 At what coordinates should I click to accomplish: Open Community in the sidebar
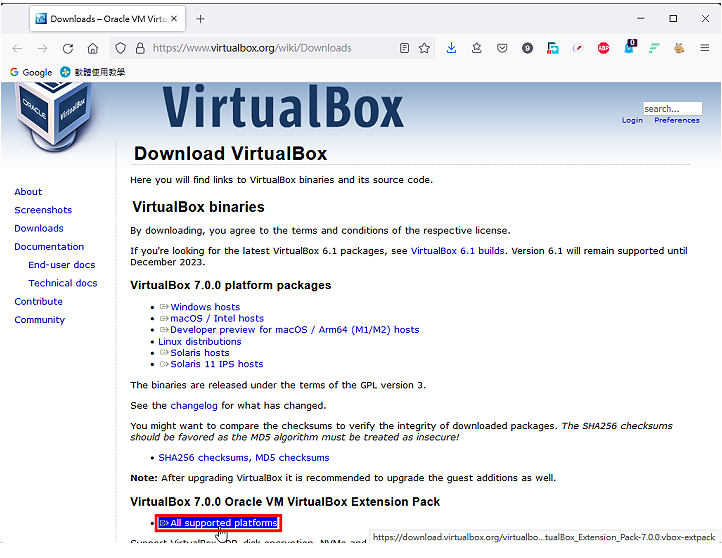[x=40, y=320]
